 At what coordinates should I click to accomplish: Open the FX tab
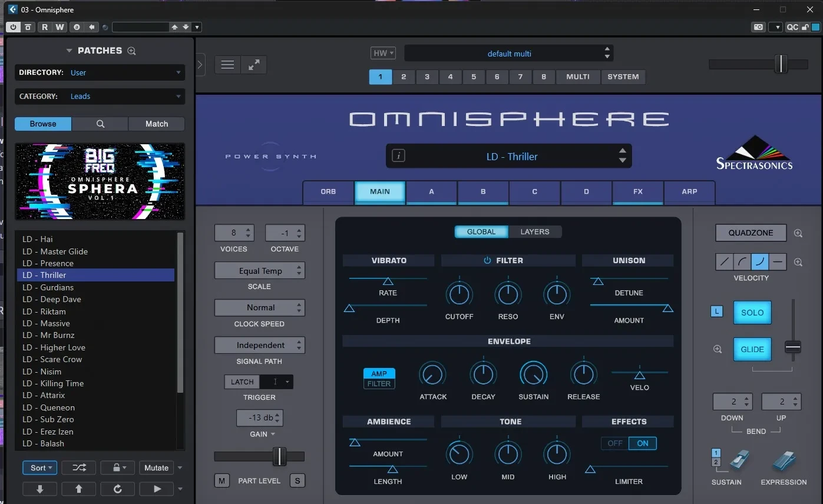tap(638, 192)
